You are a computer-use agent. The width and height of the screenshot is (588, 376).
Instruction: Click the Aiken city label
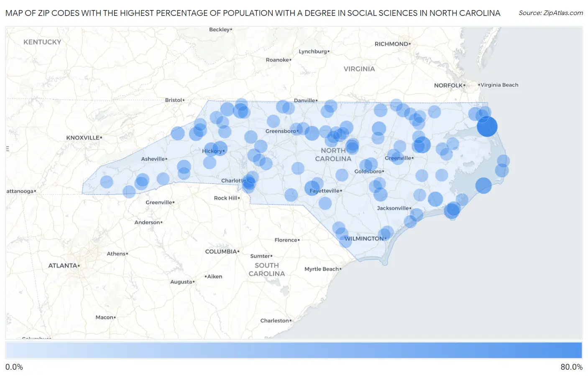215,276
